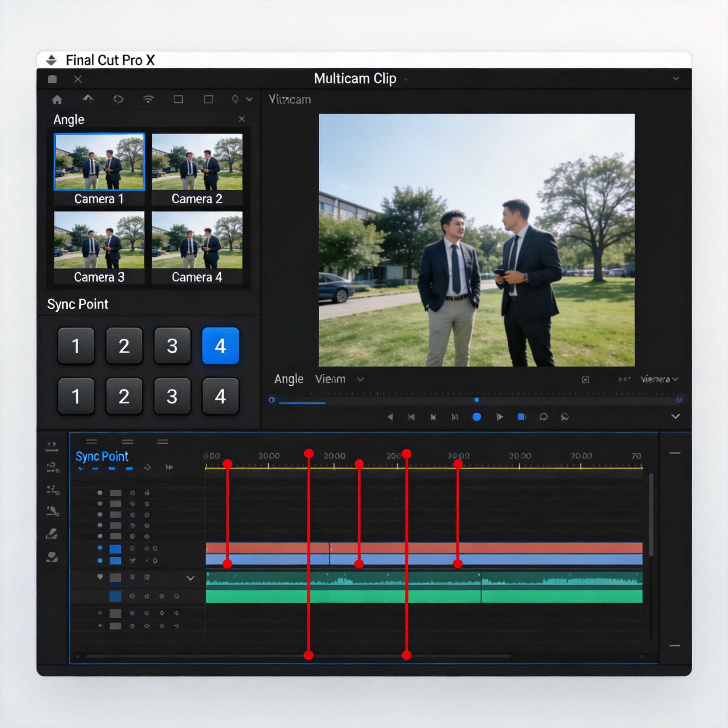Click the next-frame transport button
Image resolution: width=728 pixels, height=728 pixels.
click(455, 417)
